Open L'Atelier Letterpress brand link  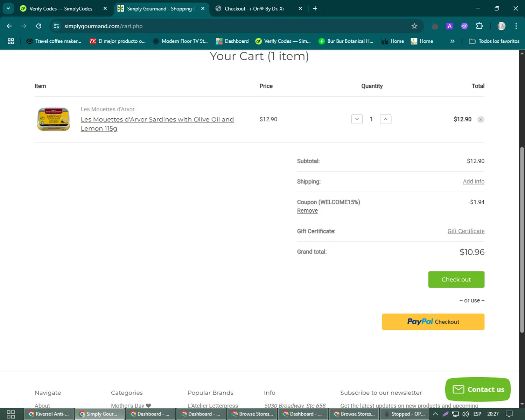tap(213, 405)
